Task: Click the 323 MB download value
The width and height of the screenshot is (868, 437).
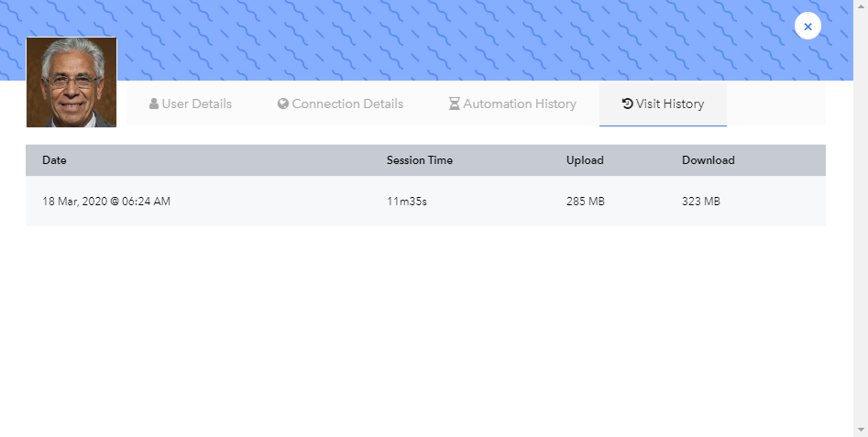Action: pyautogui.click(x=701, y=202)
